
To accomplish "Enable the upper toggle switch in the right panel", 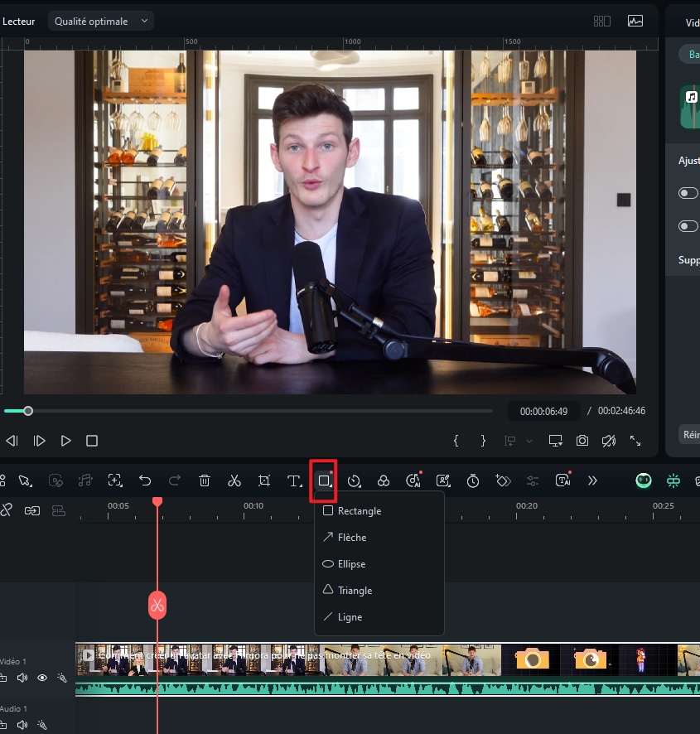I will click(688, 193).
